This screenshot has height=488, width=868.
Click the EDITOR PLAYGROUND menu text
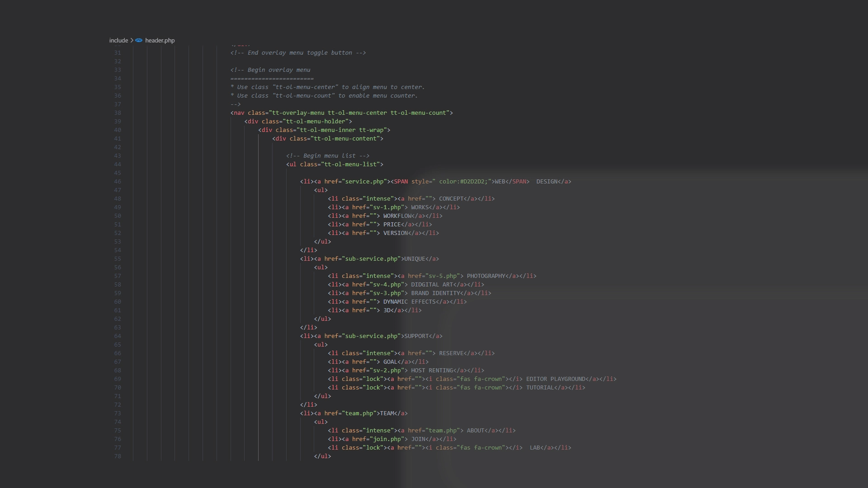555,379
